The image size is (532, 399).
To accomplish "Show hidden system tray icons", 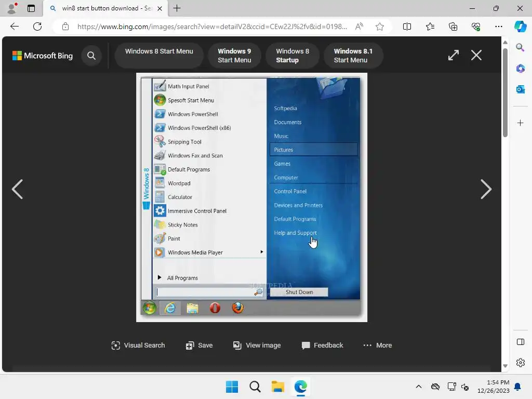I will [419, 387].
